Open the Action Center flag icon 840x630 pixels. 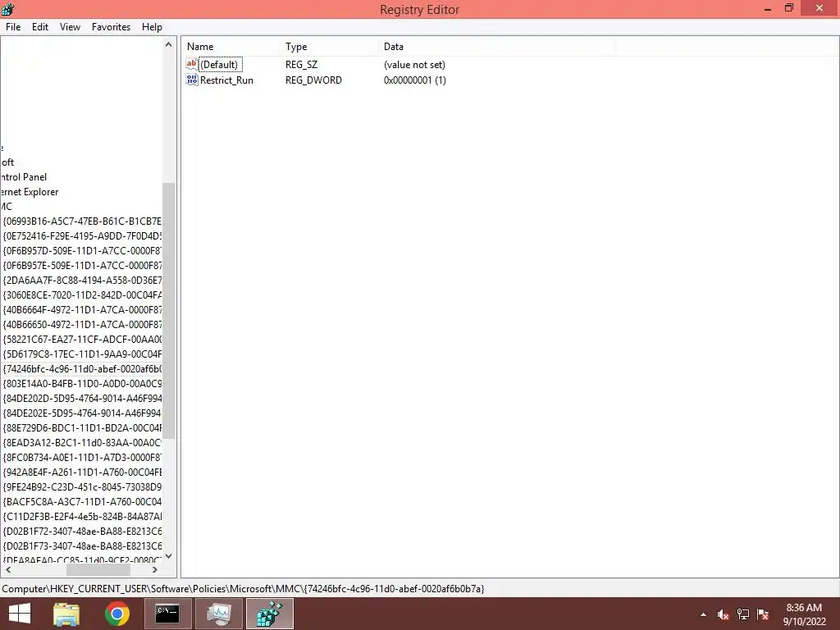click(x=763, y=614)
